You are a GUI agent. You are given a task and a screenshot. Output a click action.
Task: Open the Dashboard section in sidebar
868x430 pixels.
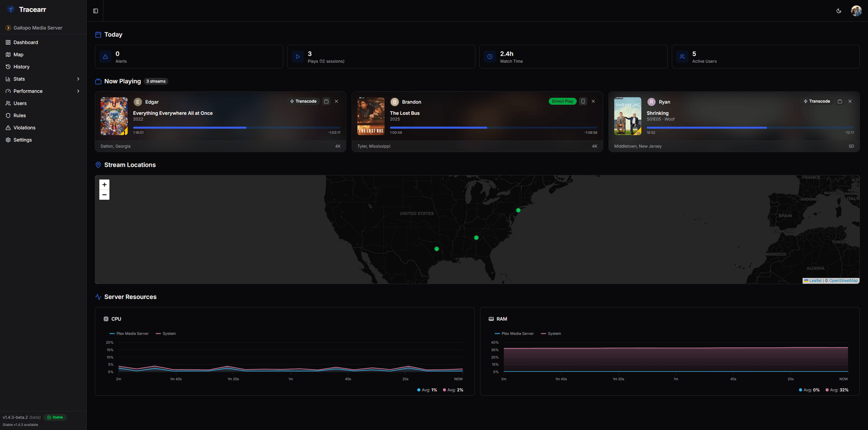pyautogui.click(x=26, y=42)
